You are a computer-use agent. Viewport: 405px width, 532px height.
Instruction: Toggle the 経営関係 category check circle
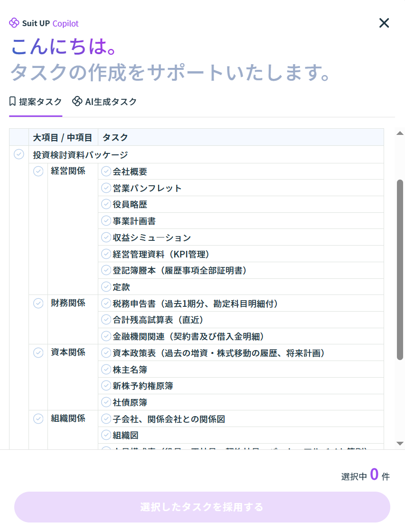point(38,171)
